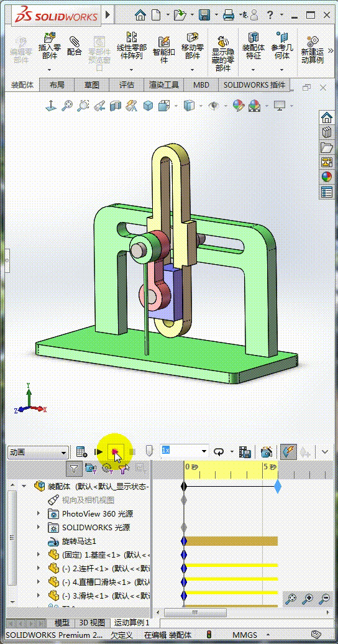This screenshot has width=338, height=644.
Task: Click the Home icon in title bar
Action: point(140,16)
